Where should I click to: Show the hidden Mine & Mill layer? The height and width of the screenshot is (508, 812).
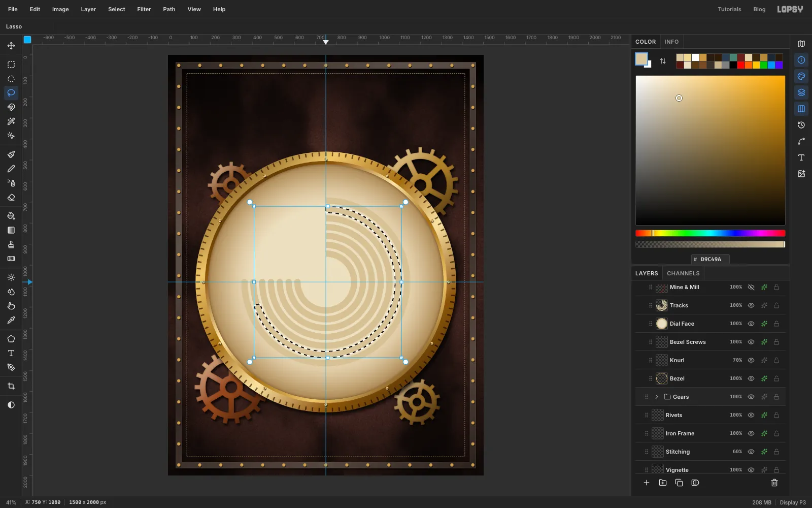point(751,287)
